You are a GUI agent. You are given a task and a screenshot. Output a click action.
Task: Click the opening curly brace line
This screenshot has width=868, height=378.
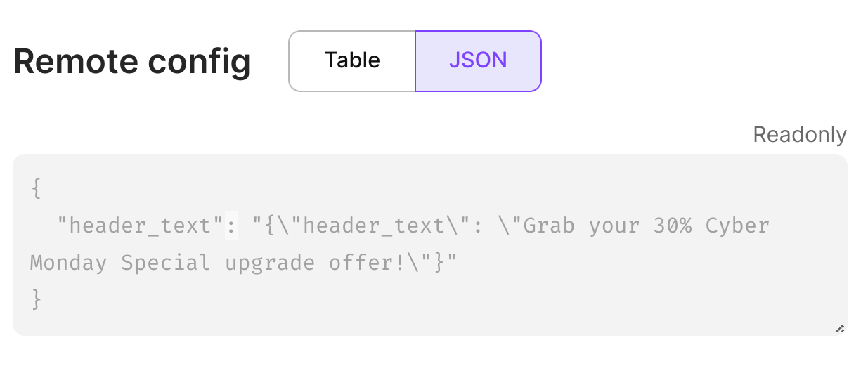pos(36,190)
